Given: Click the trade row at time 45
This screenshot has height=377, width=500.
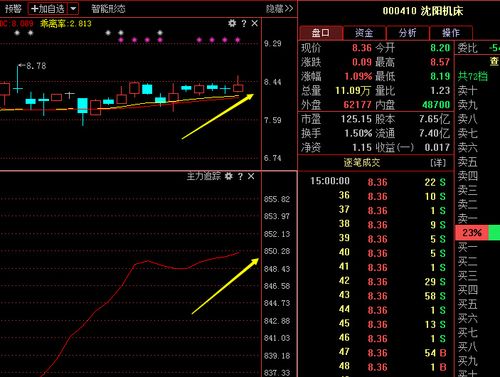Looking at the screenshot, I should coord(376,324).
